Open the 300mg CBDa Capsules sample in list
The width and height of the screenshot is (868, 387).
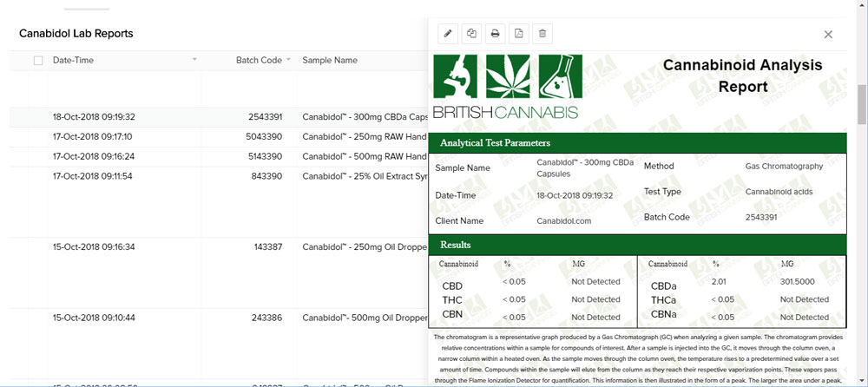pyautogui.click(x=365, y=117)
